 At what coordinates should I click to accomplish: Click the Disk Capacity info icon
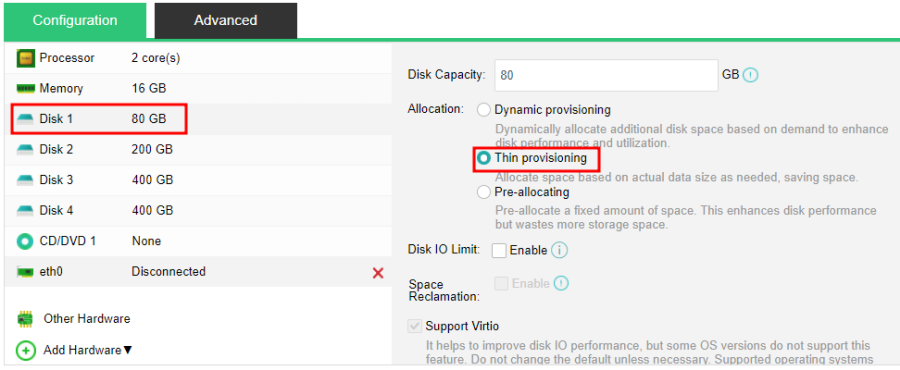tap(751, 75)
